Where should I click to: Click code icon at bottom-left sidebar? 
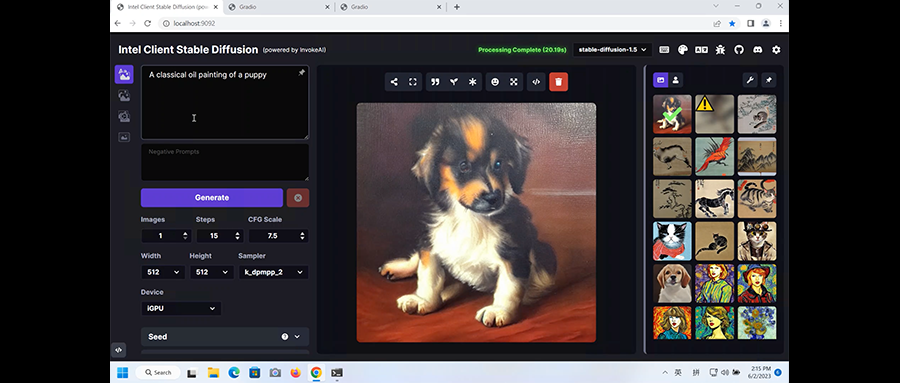118,349
